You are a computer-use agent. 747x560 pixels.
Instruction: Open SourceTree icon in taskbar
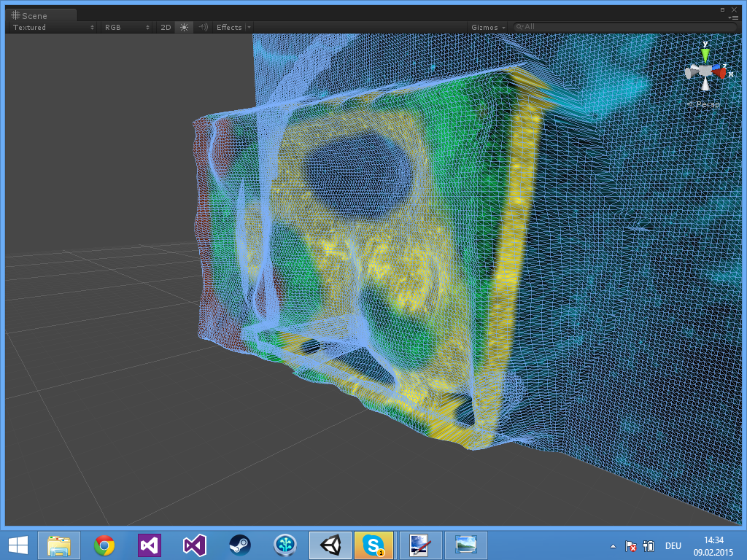click(x=285, y=545)
